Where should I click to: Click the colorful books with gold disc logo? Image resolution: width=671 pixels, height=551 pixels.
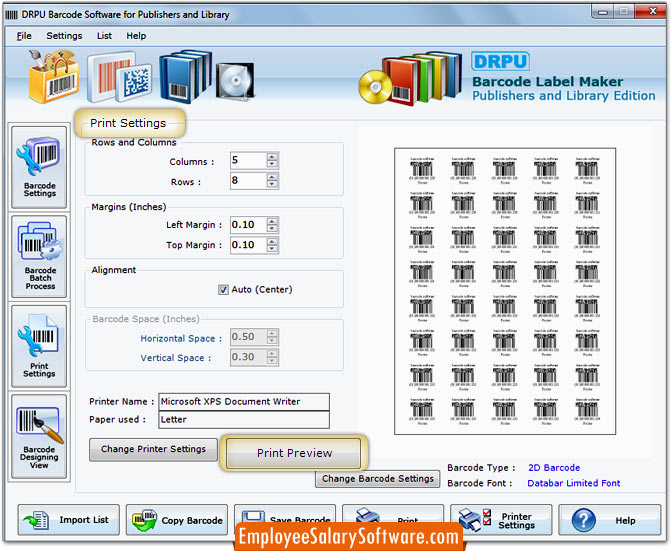point(410,79)
